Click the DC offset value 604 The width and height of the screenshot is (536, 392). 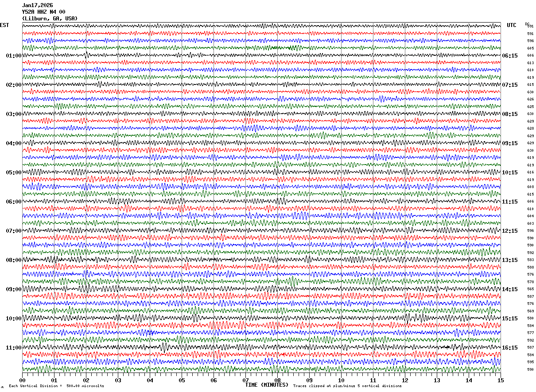point(530,216)
